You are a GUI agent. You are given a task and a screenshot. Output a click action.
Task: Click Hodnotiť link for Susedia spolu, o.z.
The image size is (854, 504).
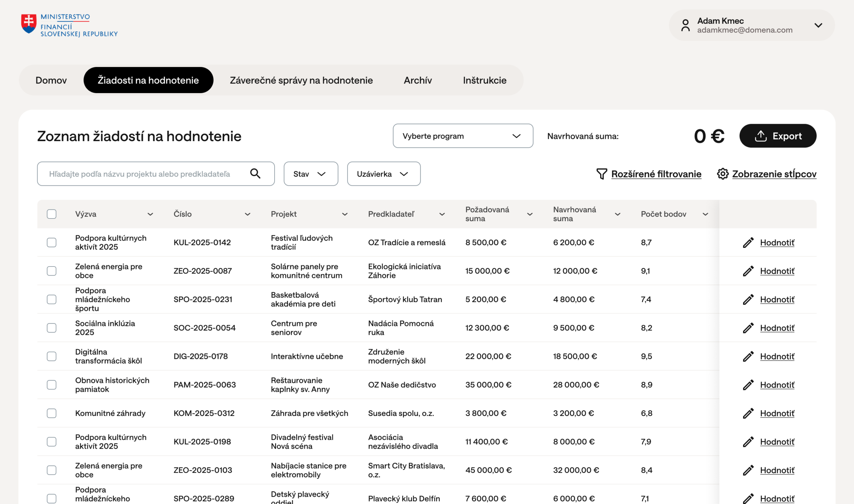(x=777, y=413)
